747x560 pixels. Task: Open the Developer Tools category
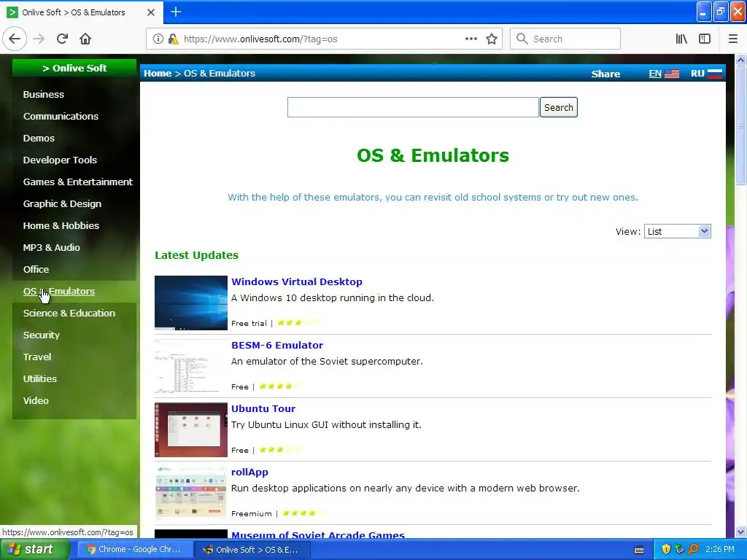(x=60, y=160)
